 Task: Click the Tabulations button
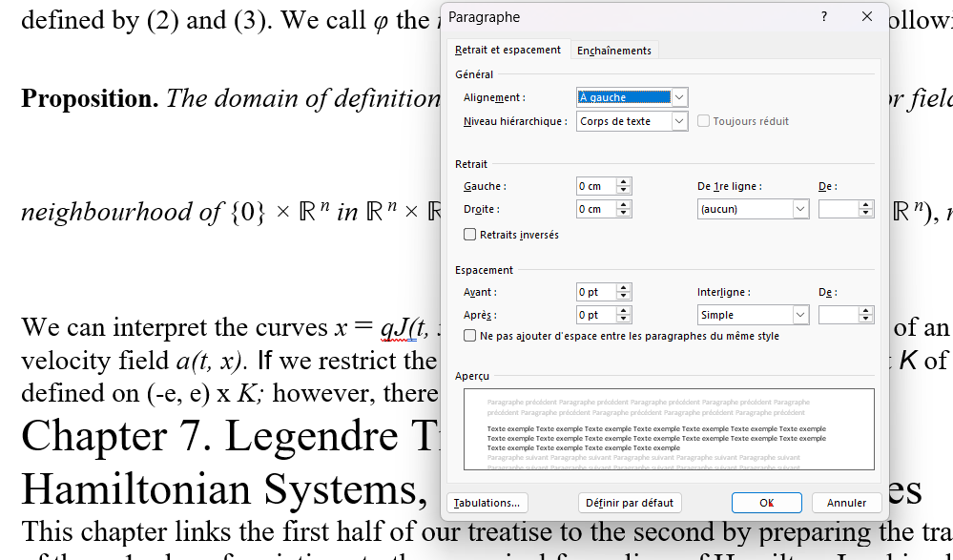487,503
